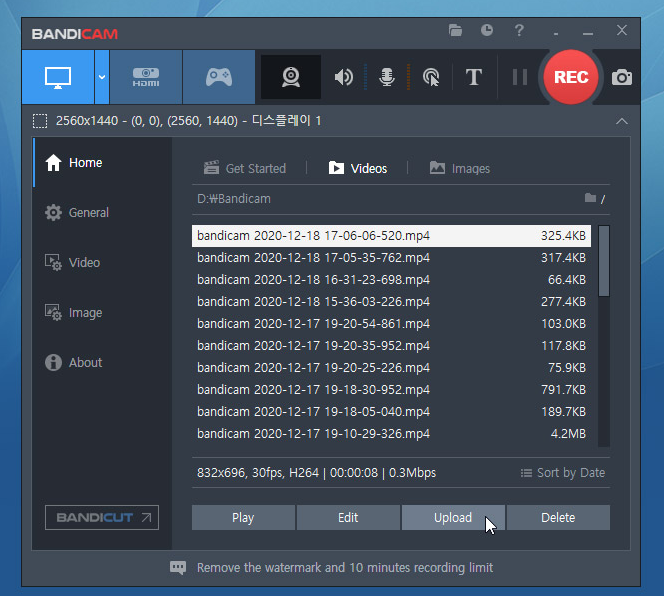Select bandicam 2020-12-18 17-05-35-762.mp4
The width and height of the screenshot is (664, 596).
[x=391, y=258]
